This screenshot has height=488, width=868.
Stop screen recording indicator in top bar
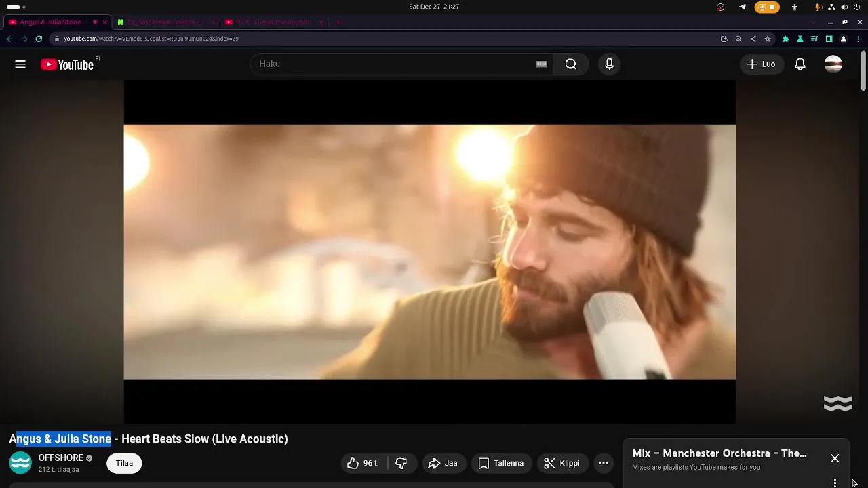click(767, 7)
